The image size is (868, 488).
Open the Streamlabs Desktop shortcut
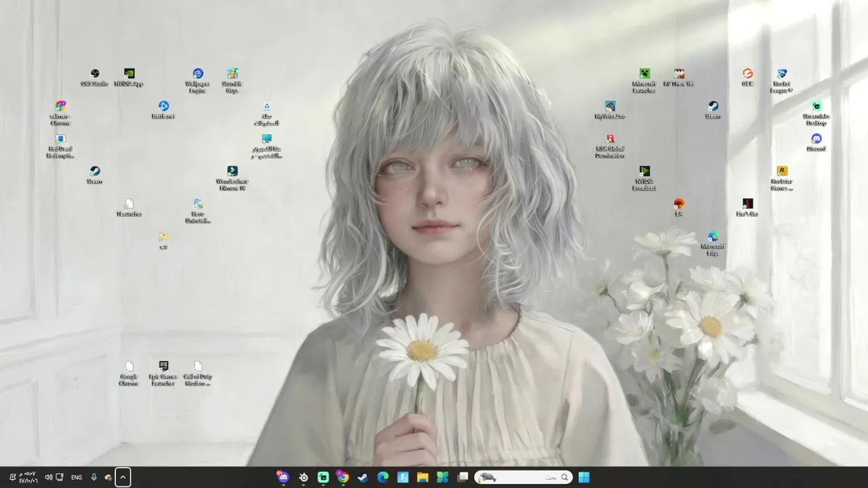[x=816, y=113]
